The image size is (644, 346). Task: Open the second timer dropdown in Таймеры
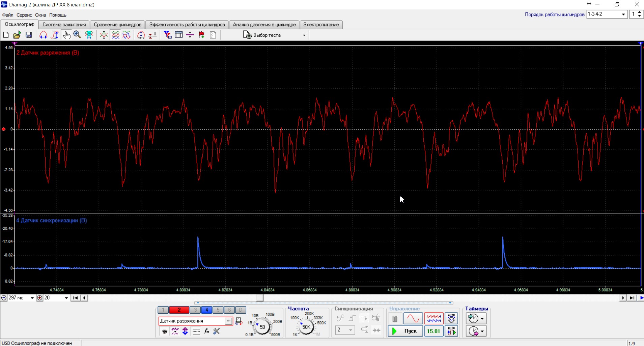(482, 331)
